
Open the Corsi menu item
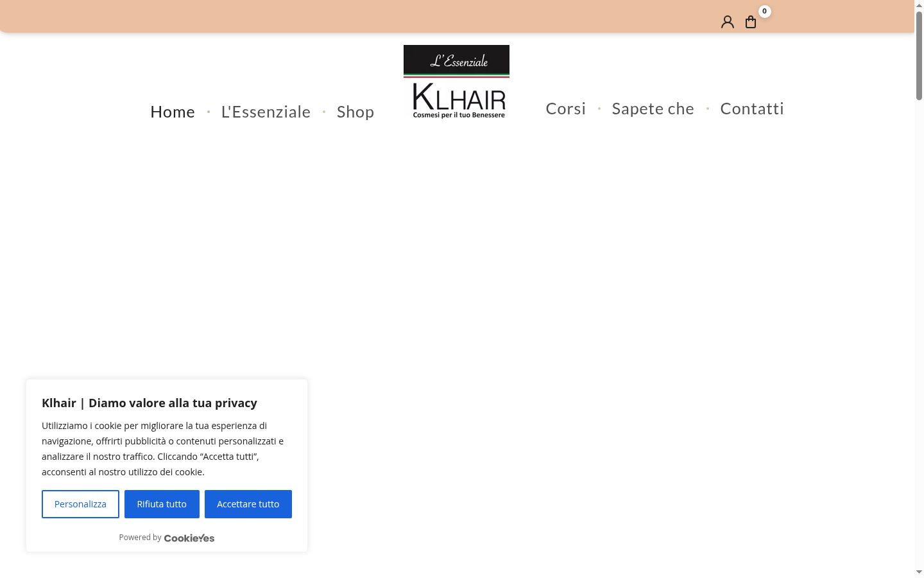[x=565, y=109]
